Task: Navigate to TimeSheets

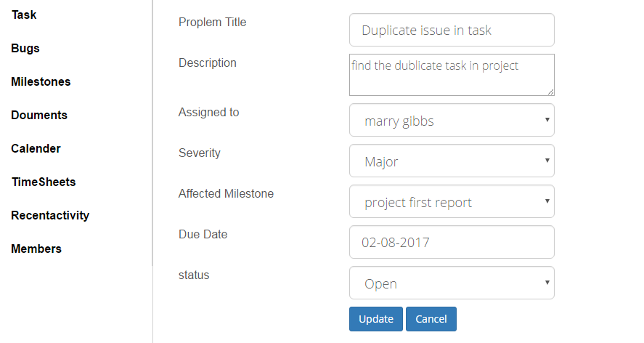Action: tap(44, 182)
